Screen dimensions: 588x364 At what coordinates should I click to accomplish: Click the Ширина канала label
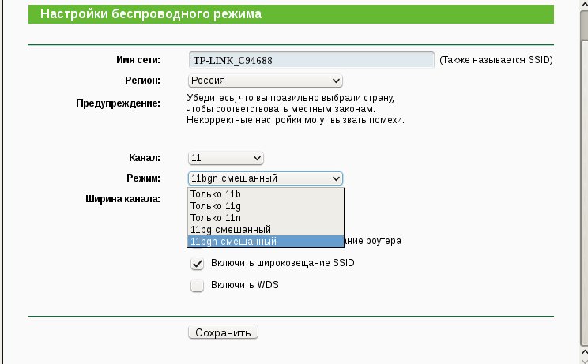[122, 198]
